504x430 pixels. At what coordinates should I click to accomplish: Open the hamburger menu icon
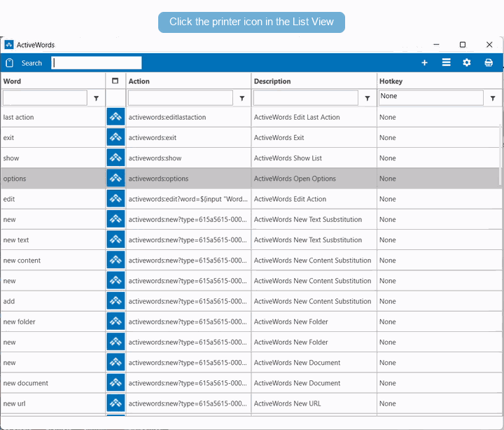(x=446, y=62)
